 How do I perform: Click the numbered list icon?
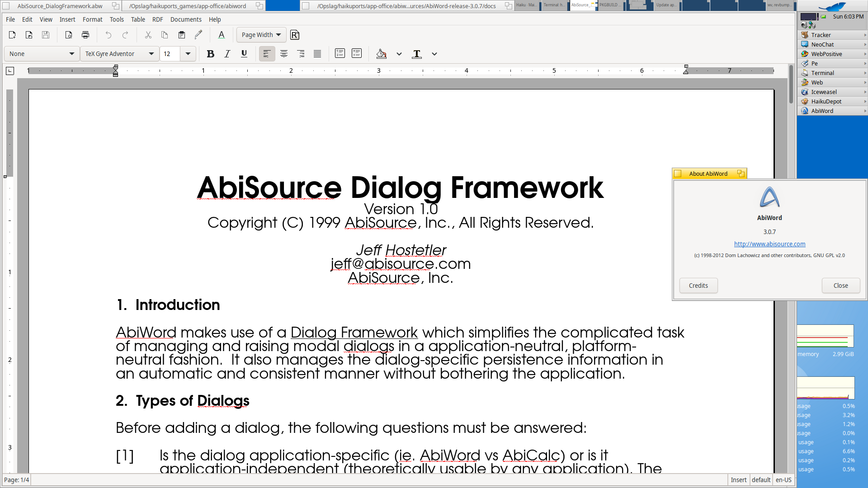pyautogui.click(x=340, y=53)
